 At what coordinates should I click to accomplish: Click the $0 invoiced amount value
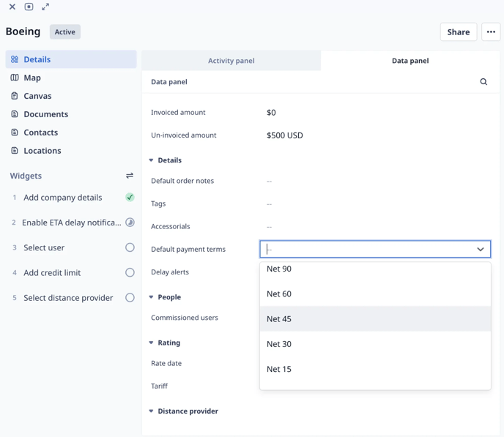(271, 113)
